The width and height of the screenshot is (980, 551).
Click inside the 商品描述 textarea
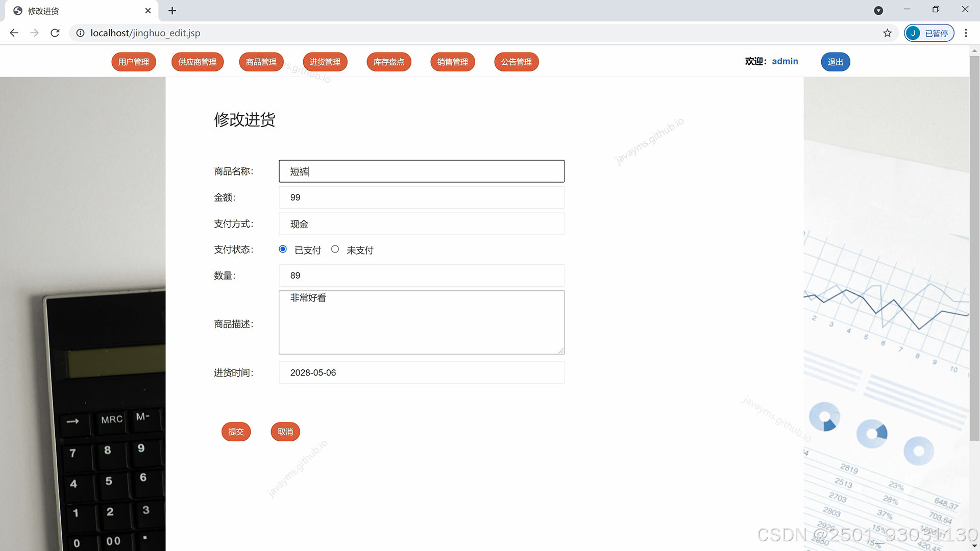[x=422, y=322]
